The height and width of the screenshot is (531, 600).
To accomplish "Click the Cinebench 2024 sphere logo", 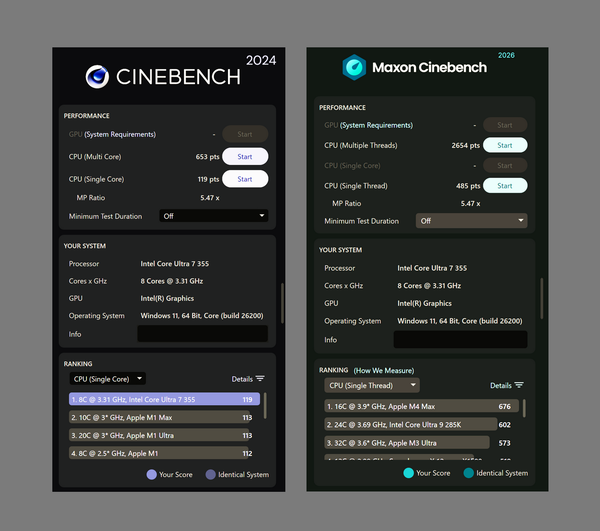I will point(97,77).
